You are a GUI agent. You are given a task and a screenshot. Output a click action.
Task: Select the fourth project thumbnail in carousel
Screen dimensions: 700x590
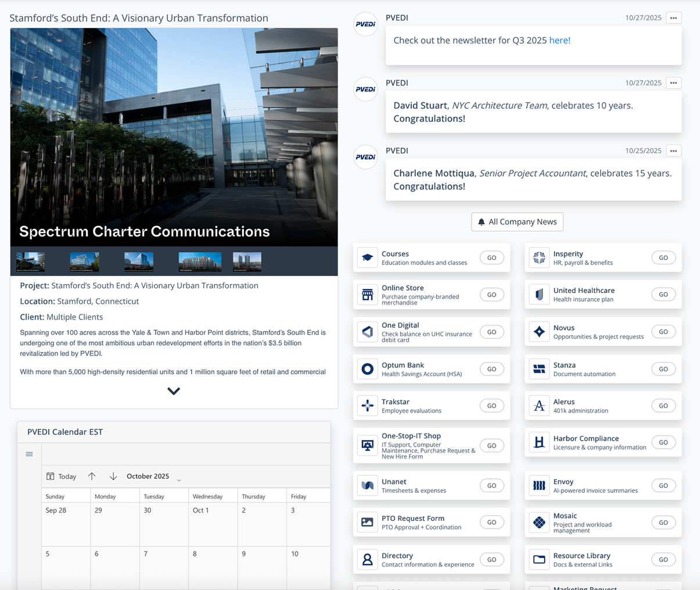[200, 260]
